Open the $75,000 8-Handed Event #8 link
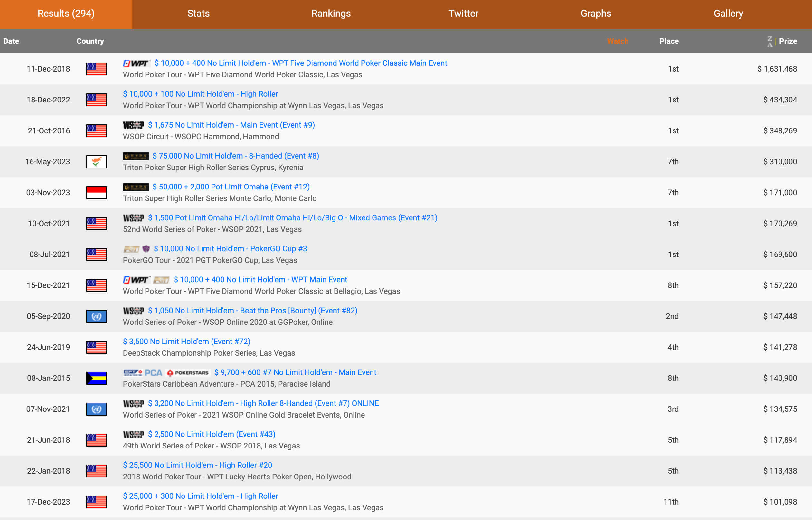 pyautogui.click(x=235, y=156)
